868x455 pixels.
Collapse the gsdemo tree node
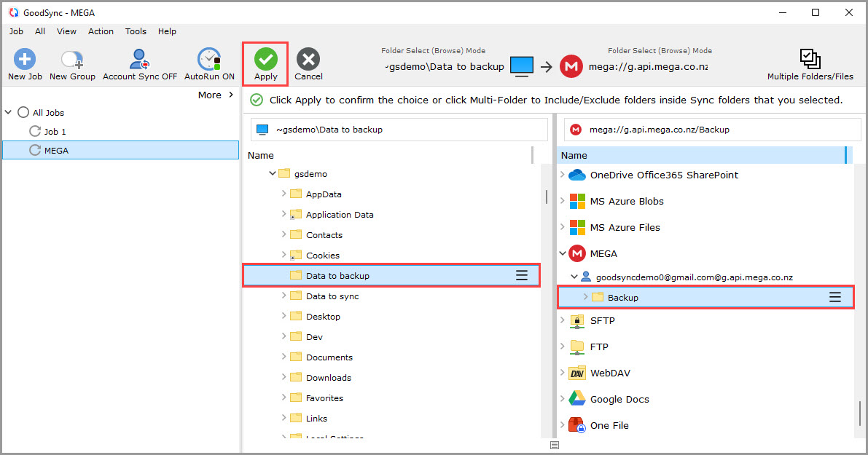(x=272, y=173)
